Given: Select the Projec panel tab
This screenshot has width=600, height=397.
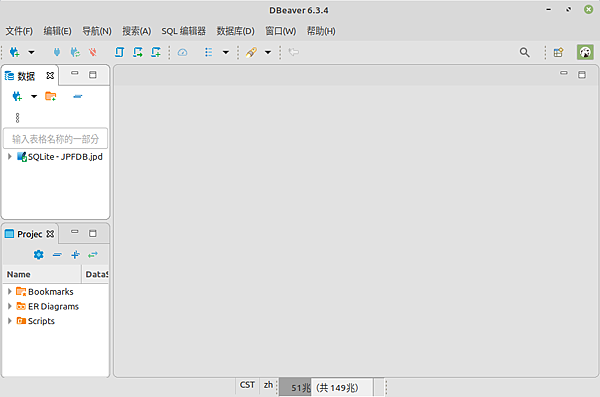Looking at the screenshot, I should point(24,234).
